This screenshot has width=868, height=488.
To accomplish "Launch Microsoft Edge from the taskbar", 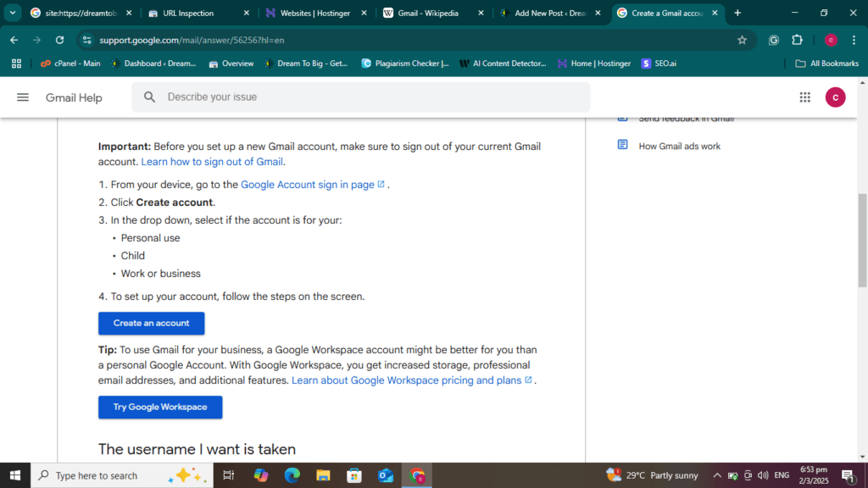I will coord(292,475).
